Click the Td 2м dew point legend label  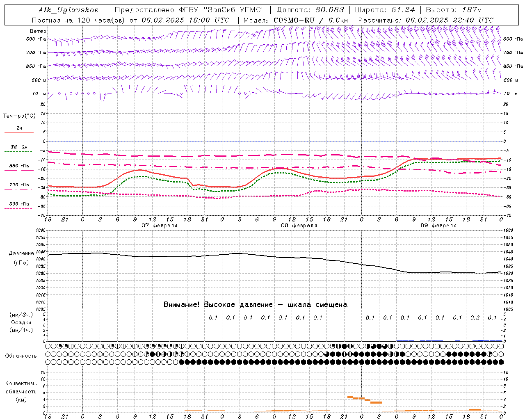point(19,147)
